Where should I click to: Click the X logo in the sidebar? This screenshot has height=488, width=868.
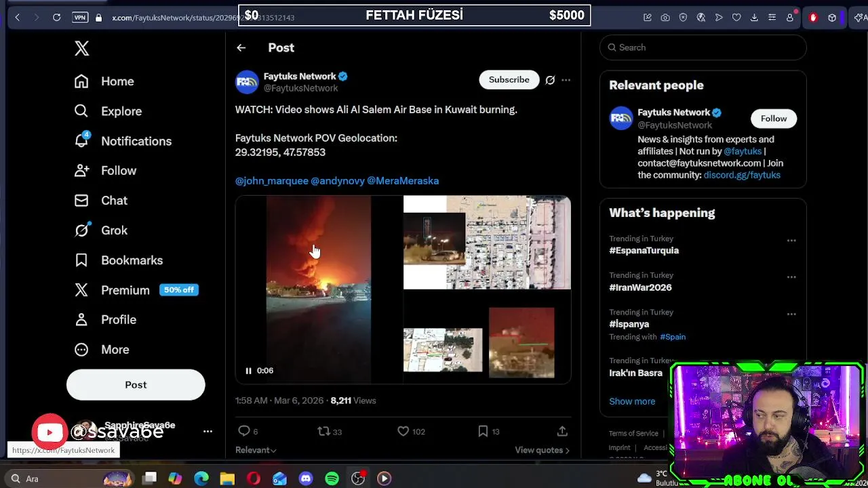(x=82, y=48)
